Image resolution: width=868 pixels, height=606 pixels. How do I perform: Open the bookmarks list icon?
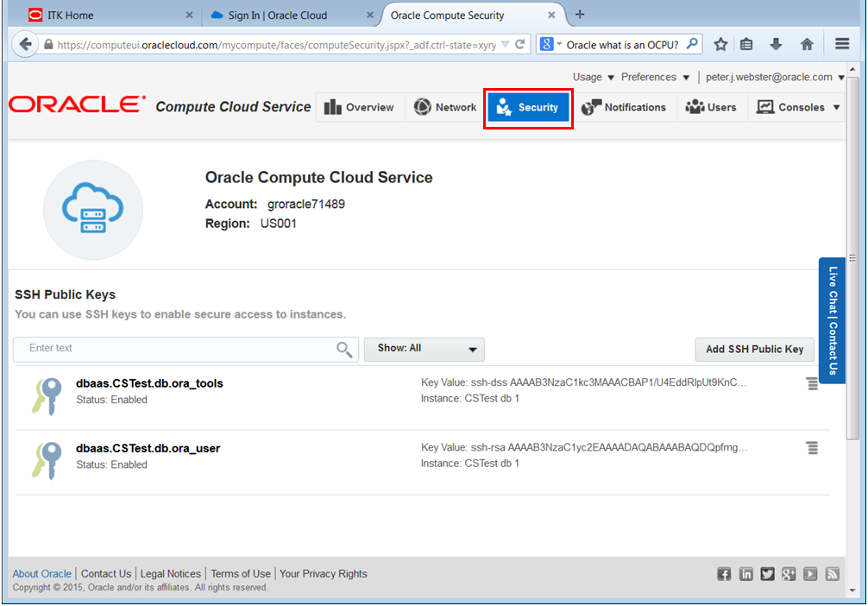746,44
